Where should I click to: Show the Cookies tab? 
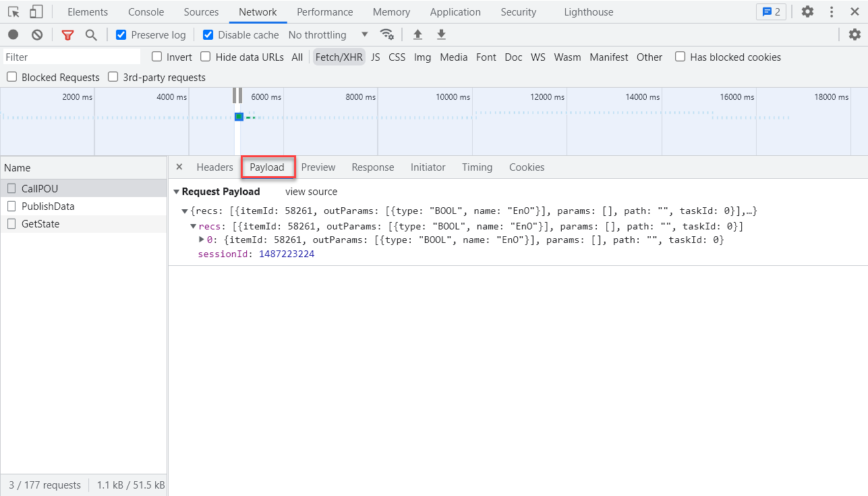point(527,167)
